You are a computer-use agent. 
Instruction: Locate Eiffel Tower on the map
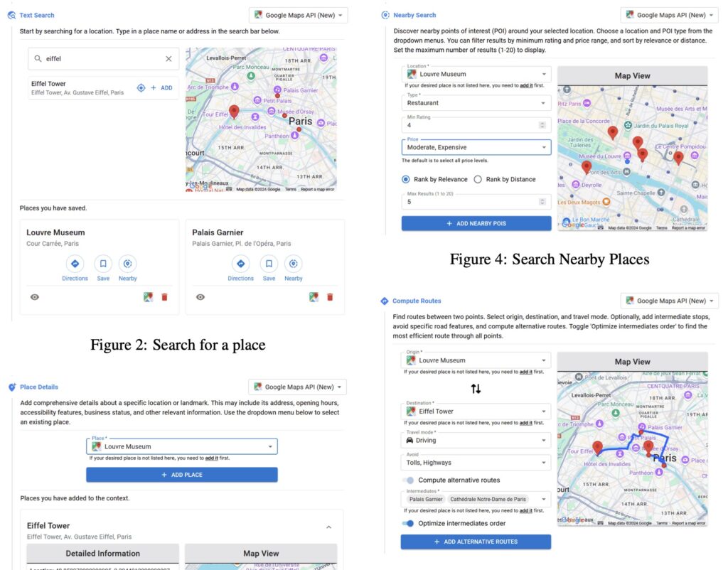[141, 87]
